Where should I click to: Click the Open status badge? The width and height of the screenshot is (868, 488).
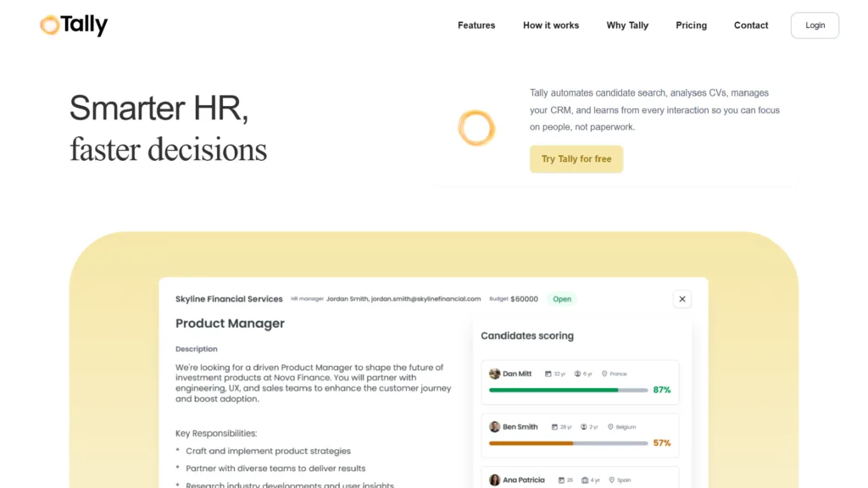[562, 299]
